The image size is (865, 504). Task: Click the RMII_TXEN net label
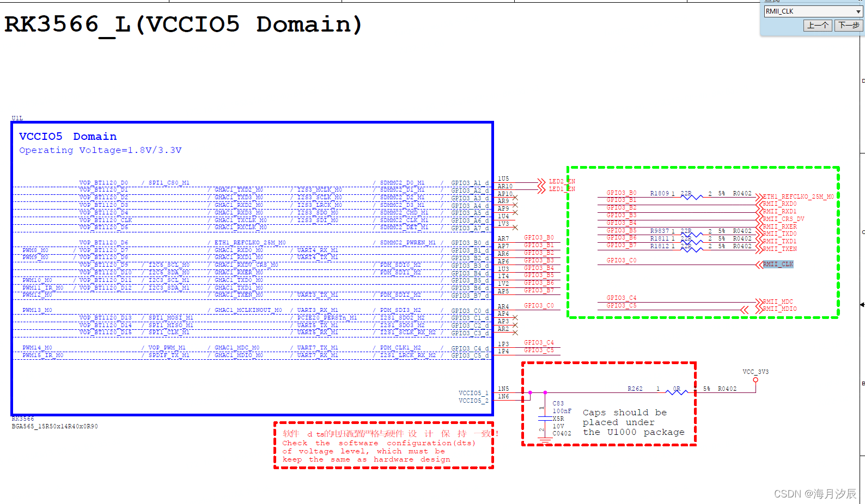coord(779,249)
